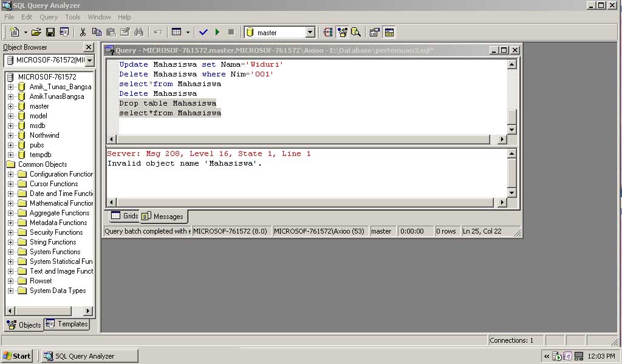Screen dimensions: 622x364
Task: Toggle the Object Browser panel
Action: (342, 32)
